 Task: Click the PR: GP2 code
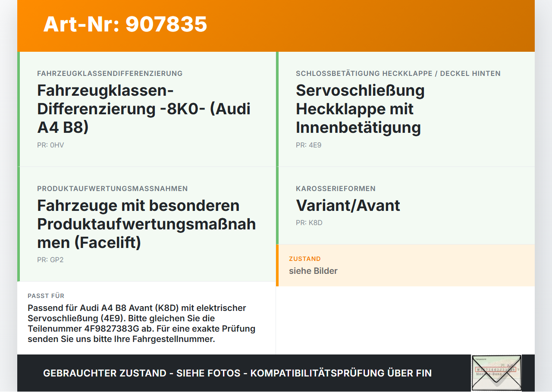(50, 260)
